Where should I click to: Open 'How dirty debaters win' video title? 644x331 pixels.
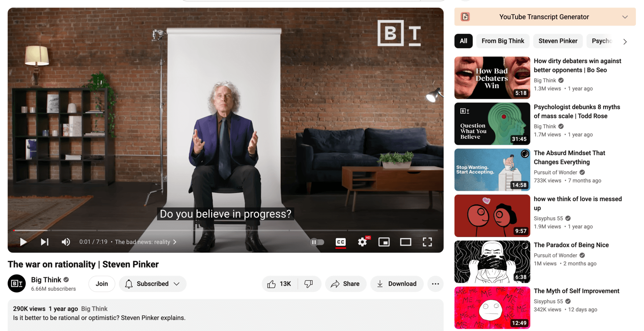[577, 66]
